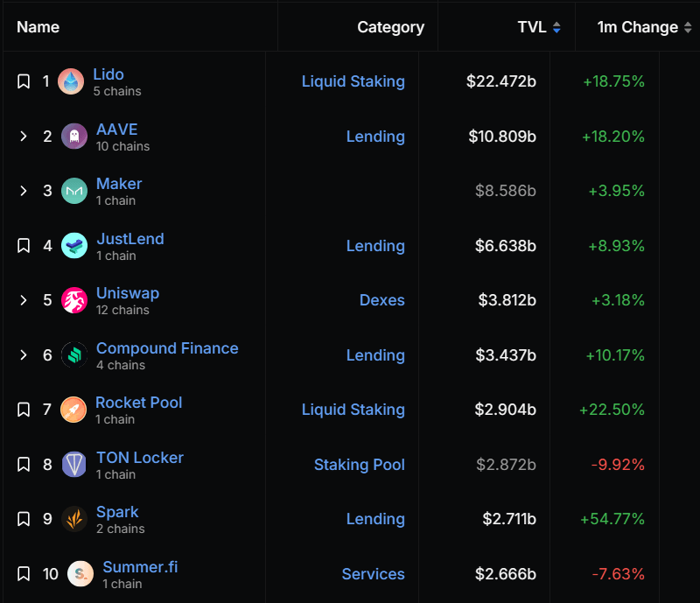The width and height of the screenshot is (700, 603).
Task: Bookmark the Spark protocol
Action: pos(23,518)
